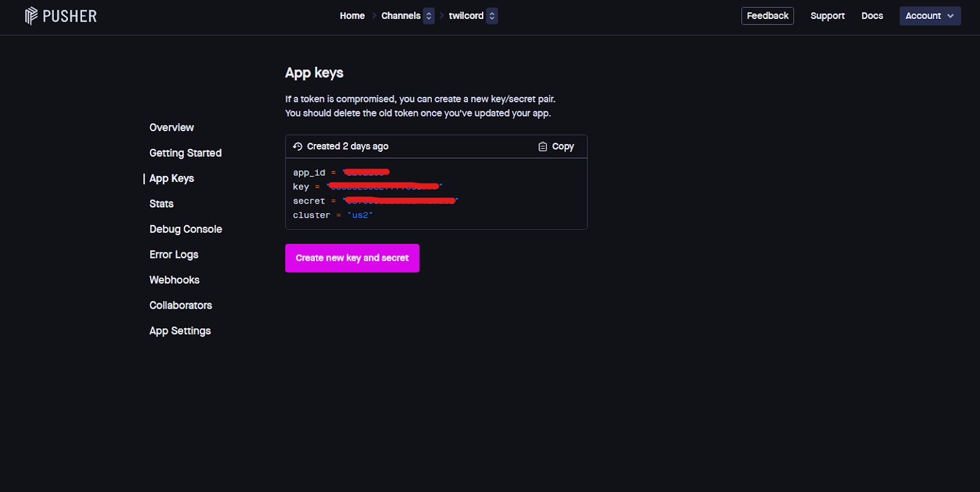Image resolution: width=980 pixels, height=492 pixels.
Task: Open Error Logs section
Action: [174, 254]
